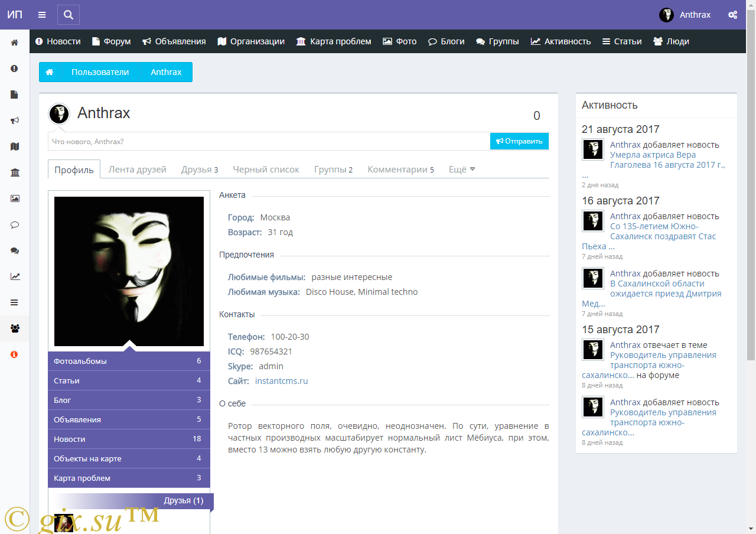Open Карта проблем in the purple profile menu
This screenshot has width=756, height=534.
pyautogui.click(x=129, y=478)
